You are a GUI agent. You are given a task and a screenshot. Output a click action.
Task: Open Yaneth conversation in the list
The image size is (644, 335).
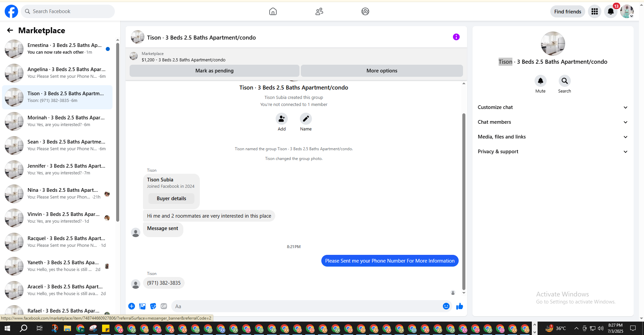pyautogui.click(x=57, y=266)
